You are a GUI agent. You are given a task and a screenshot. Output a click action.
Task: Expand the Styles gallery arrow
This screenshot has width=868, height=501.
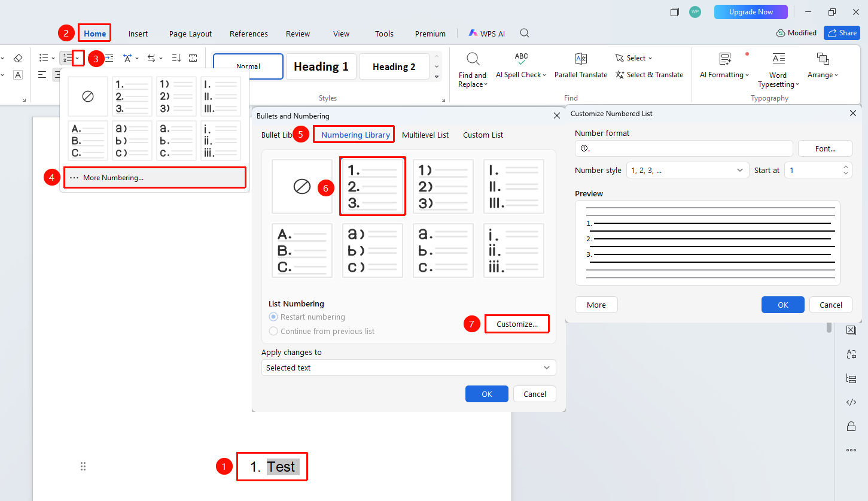tap(437, 77)
